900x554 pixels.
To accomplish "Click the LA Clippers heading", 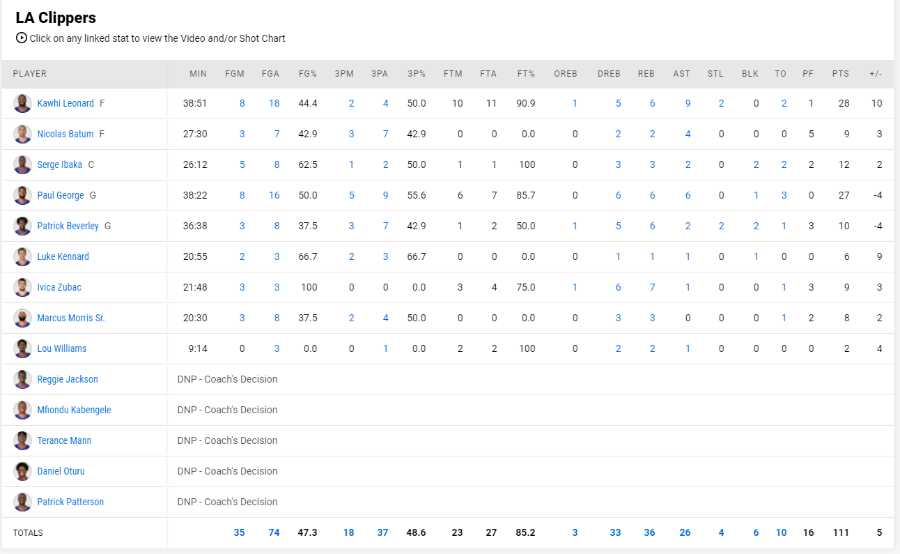I will [x=56, y=18].
